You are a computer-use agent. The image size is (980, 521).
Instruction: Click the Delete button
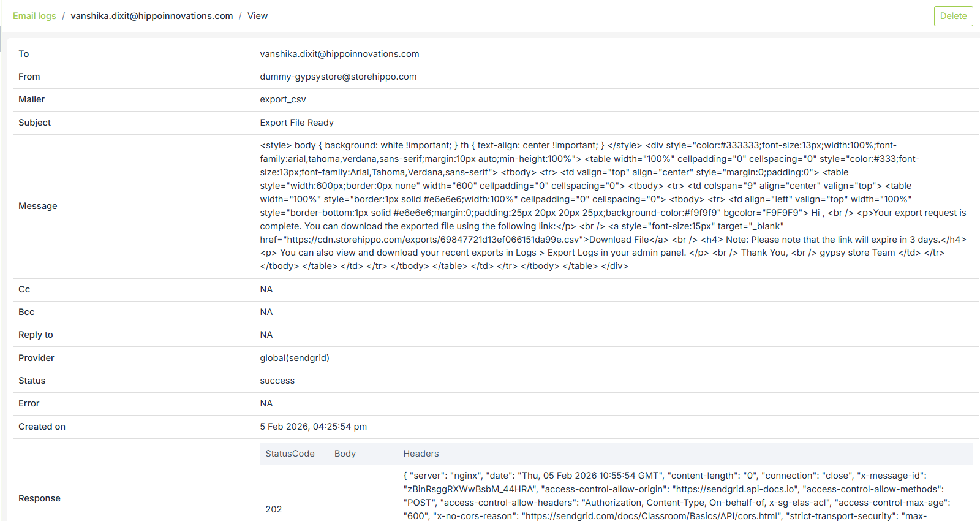tap(953, 16)
